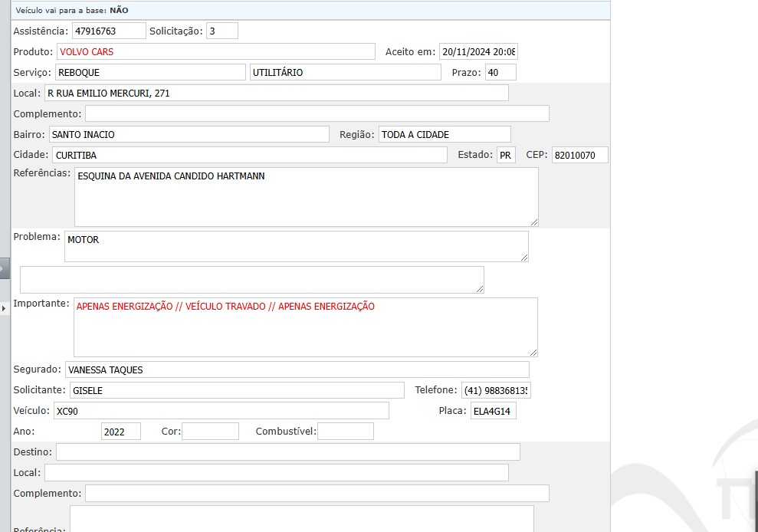This screenshot has height=532, width=758.
Task: Select the Solicitação field showing 3
Action: (x=222, y=31)
